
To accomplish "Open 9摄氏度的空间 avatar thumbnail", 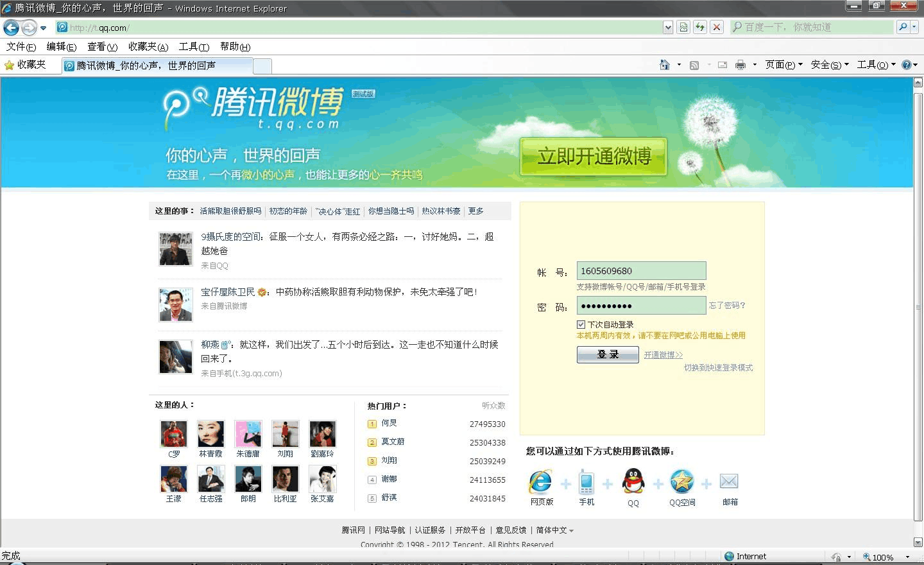I will [x=176, y=248].
